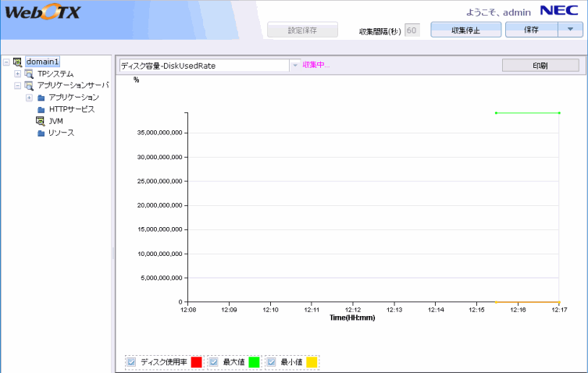This screenshot has height=373, width=588.
Task: Click the アプリケーション folder icon
Action: pos(41,98)
